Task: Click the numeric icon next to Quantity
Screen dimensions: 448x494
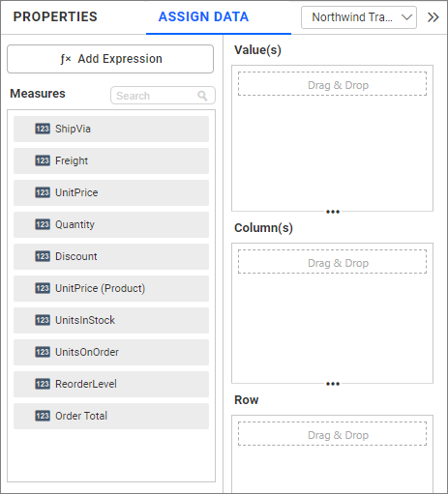Action: (43, 224)
